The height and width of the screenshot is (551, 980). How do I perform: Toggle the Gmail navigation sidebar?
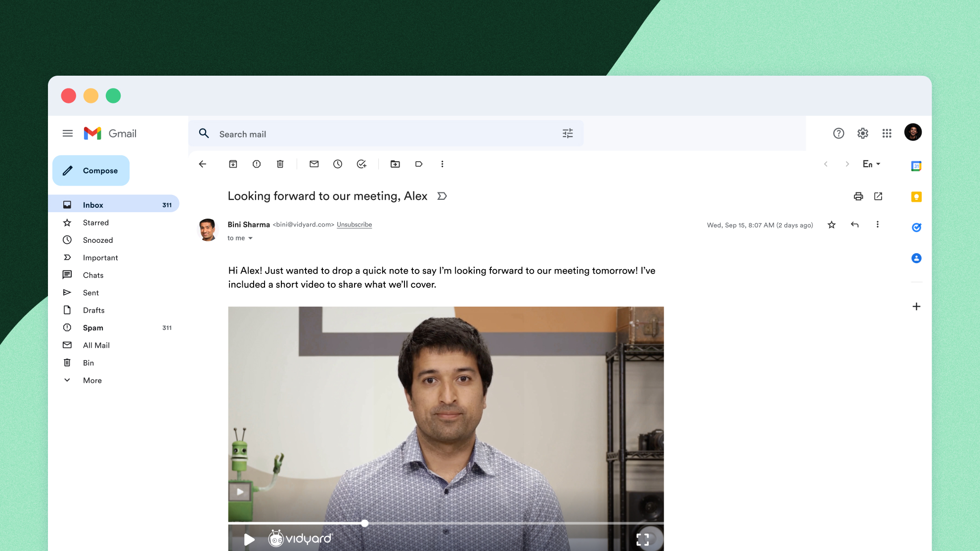68,133
